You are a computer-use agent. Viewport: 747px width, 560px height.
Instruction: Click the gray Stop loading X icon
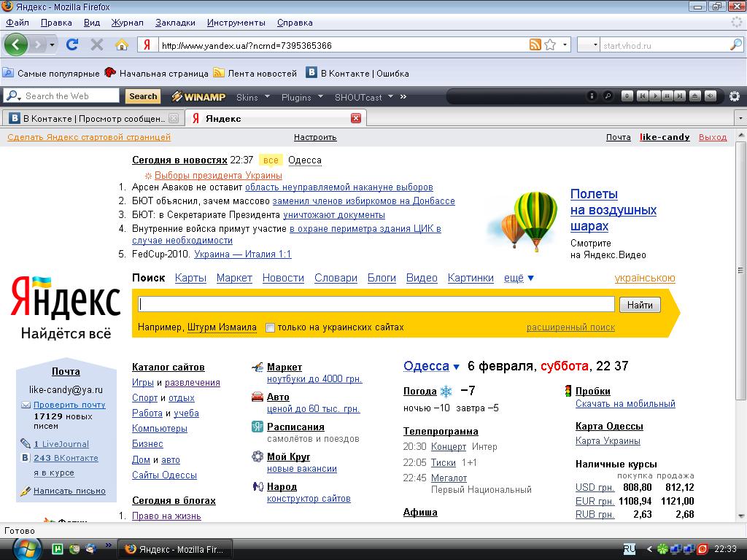pyautogui.click(x=97, y=44)
